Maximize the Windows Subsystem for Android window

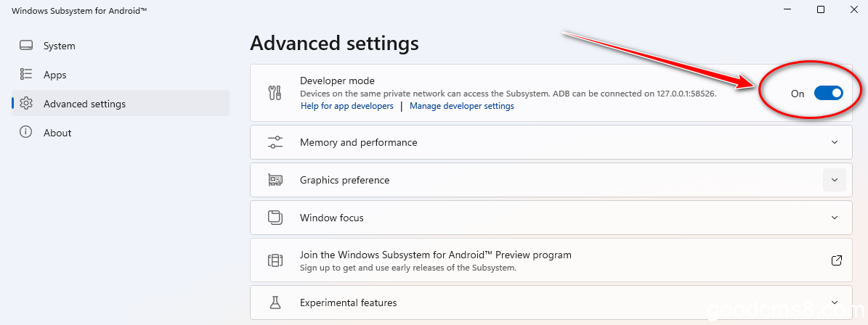(821, 9)
